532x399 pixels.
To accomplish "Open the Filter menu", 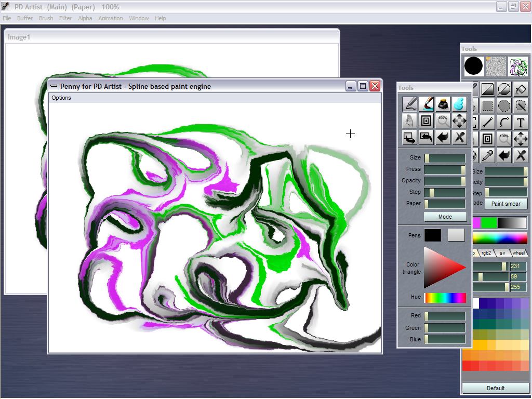I will (65, 18).
